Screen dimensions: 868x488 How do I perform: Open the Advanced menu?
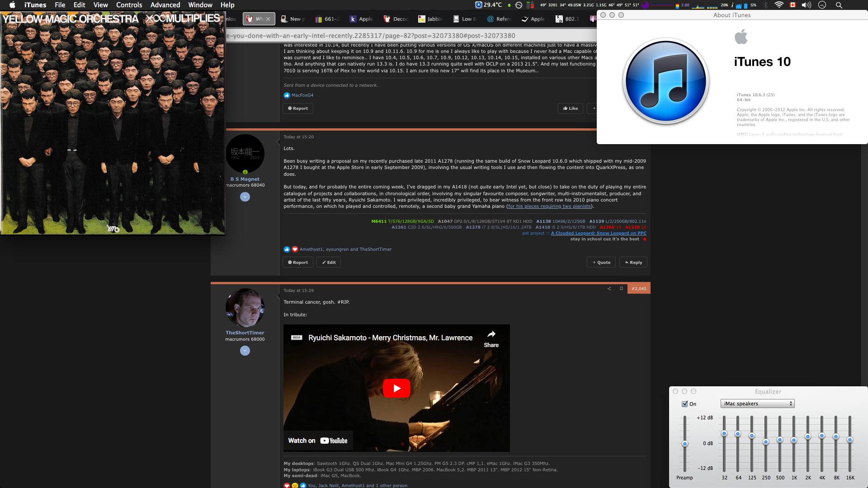[x=165, y=5]
